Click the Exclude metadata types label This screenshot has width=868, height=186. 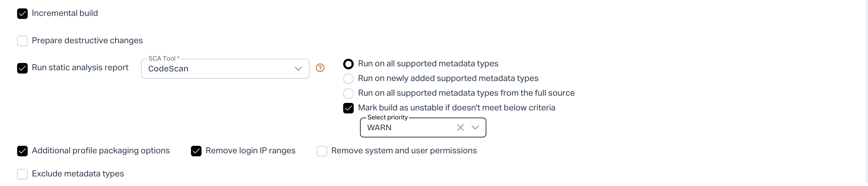[x=78, y=174]
